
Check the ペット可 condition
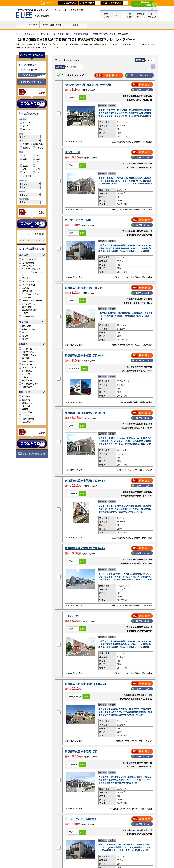click(21, 406)
